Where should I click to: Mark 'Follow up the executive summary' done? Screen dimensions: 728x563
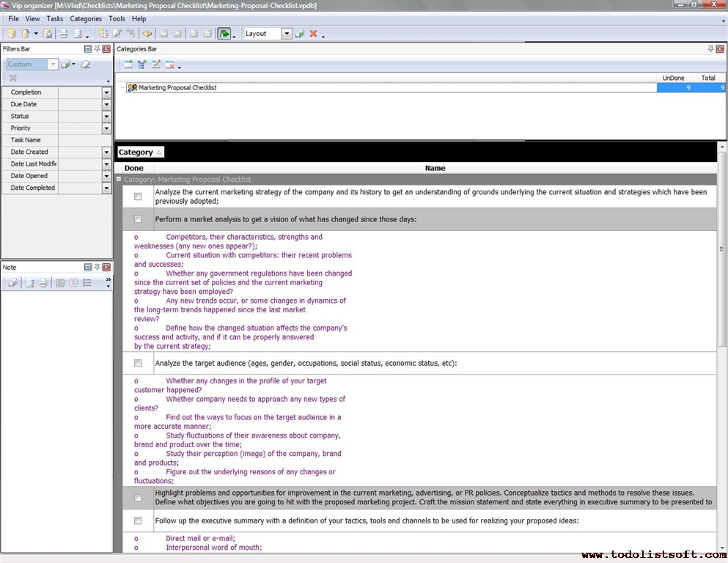tap(138, 520)
